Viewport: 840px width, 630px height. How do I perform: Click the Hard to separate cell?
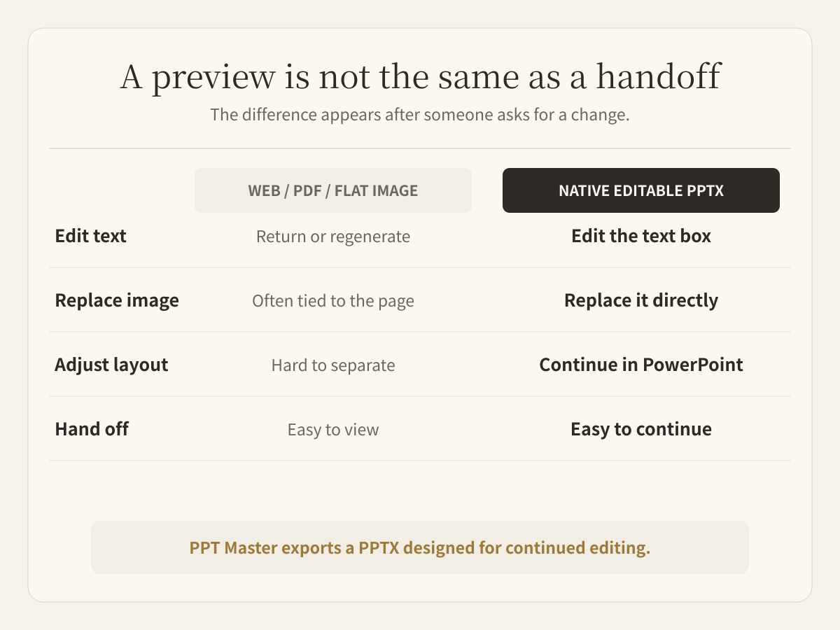coord(333,365)
